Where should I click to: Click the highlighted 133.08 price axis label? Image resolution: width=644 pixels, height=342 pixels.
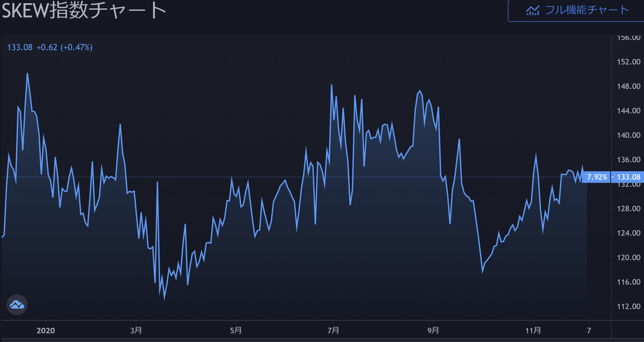coord(628,177)
